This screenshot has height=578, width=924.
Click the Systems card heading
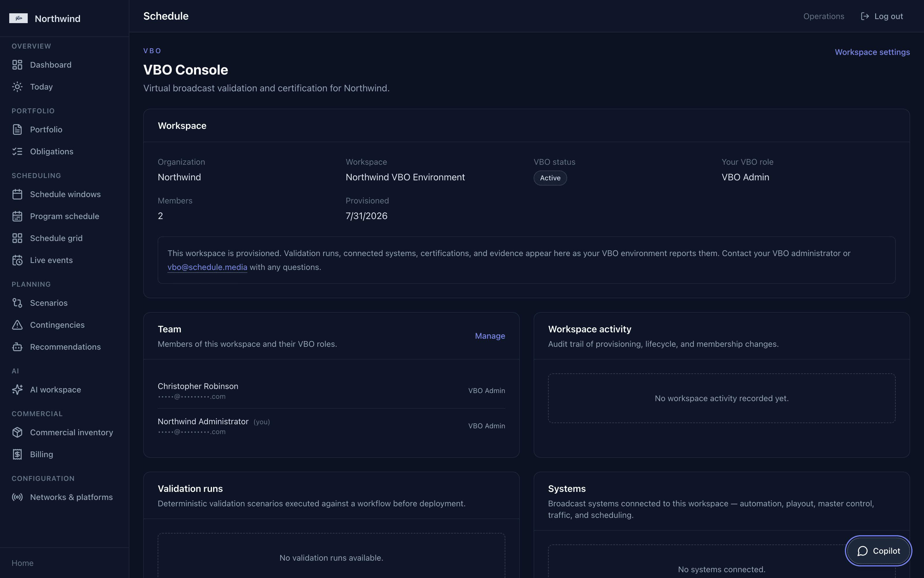coord(567,489)
